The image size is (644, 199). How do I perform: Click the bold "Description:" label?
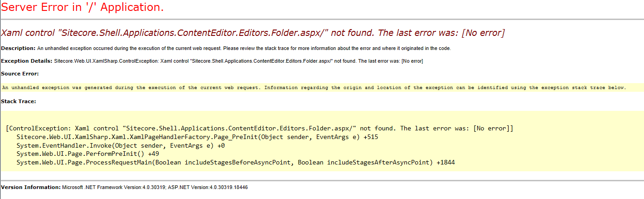(x=18, y=48)
